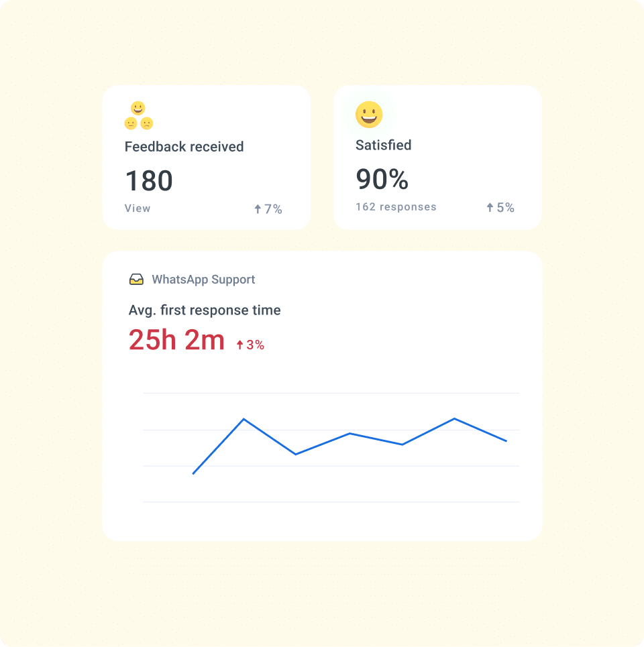This screenshot has height=647, width=644.
Task: Select the 90% satisfaction value
Action: click(x=382, y=180)
